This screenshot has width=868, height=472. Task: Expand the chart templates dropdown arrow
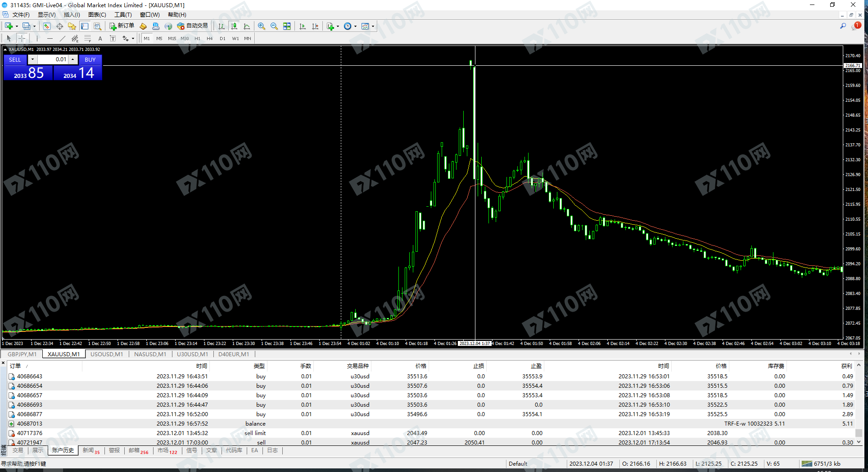coord(373,26)
